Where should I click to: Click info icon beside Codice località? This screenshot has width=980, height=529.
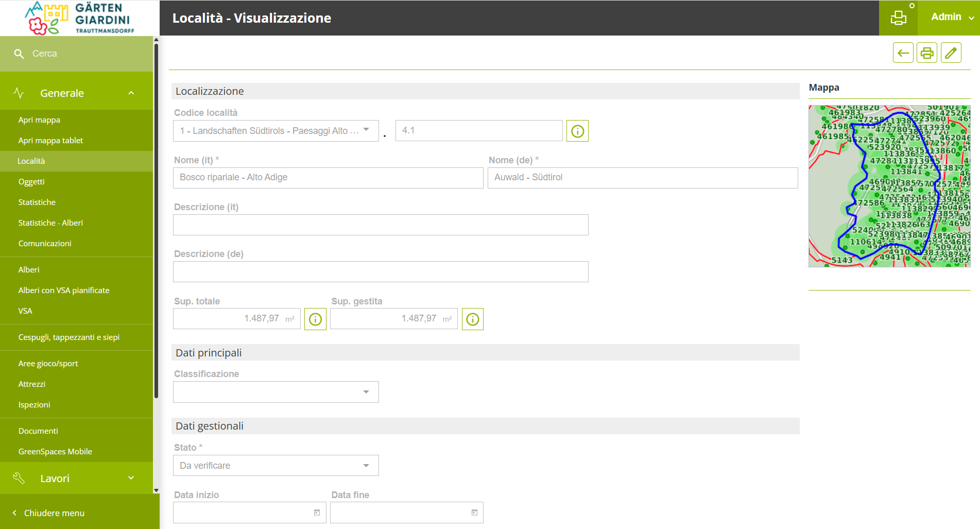tap(577, 131)
